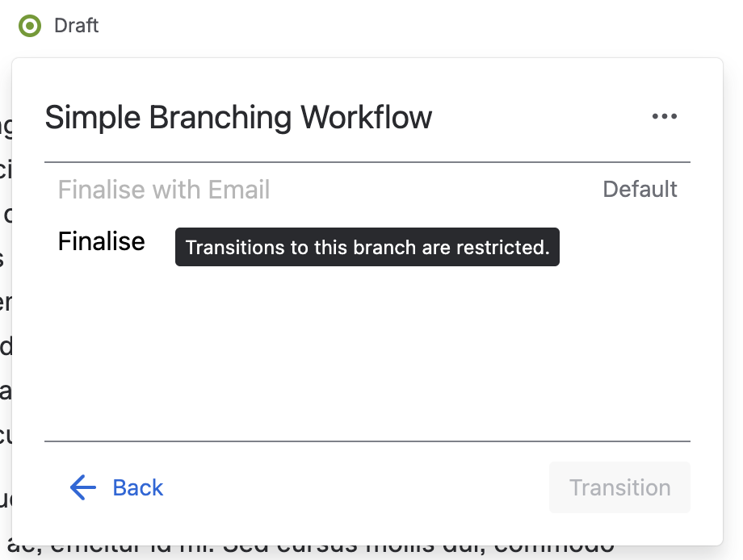Viewport: 743px width, 560px height.
Task: Click the blank footer area between Back and Transition
Action: (x=355, y=487)
